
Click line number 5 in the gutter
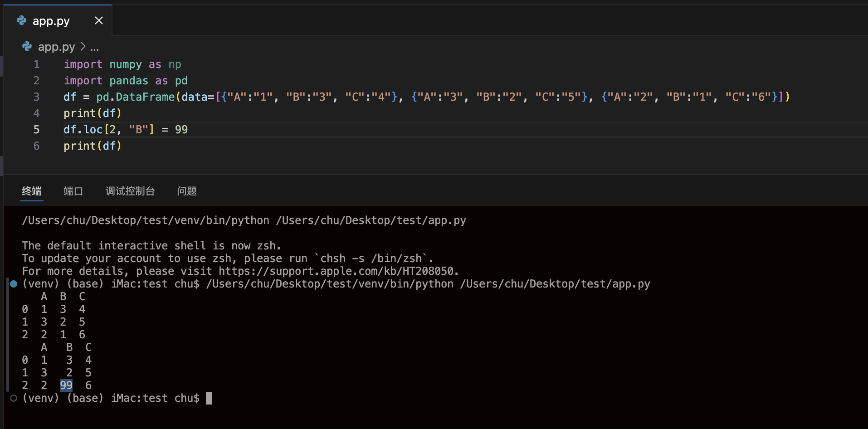click(x=36, y=130)
